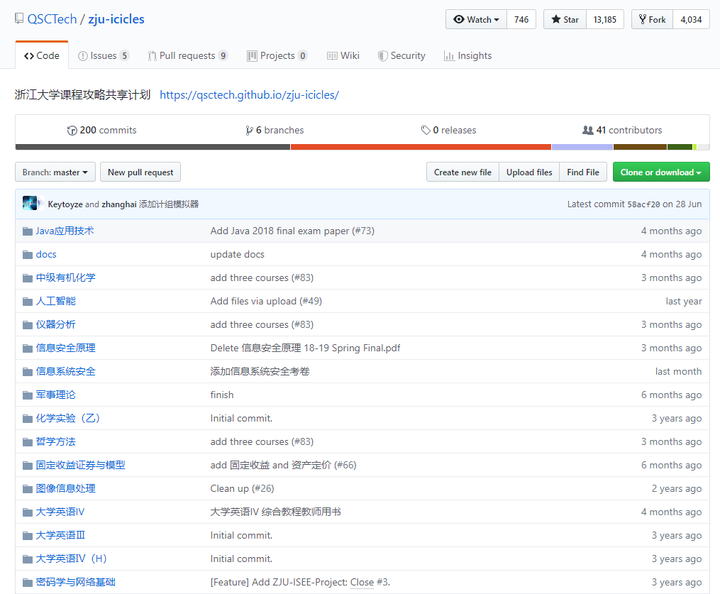Screen dimensions: 720x594
Task: Click the repository book icon beside QSCTech
Action: pyautogui.click(x=19, y=18)
